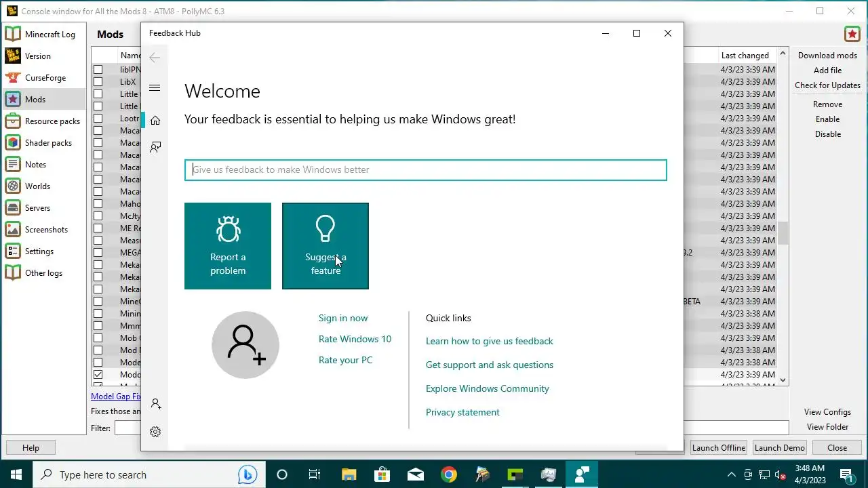Viewport: 868px width, 488px height.
Task: Open Worlds page in PollyMC sidebar
Action: 45,186
